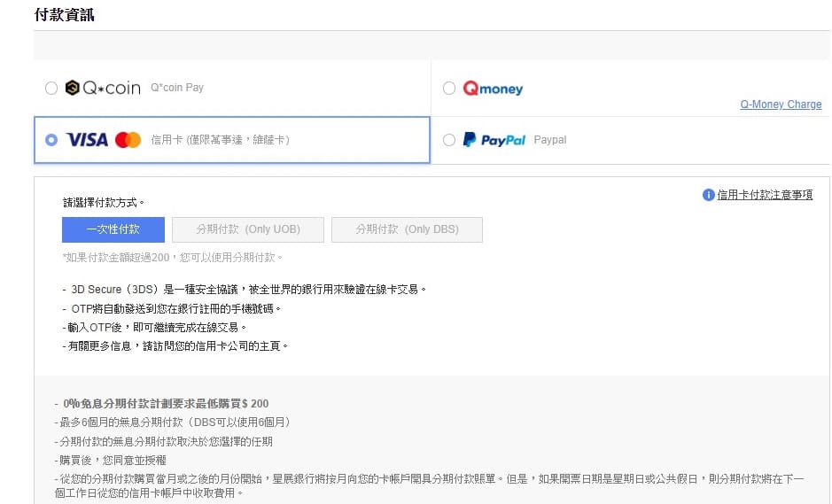
Task: Click the 付款資訊 section heading
Action: [x=64, y=15]
